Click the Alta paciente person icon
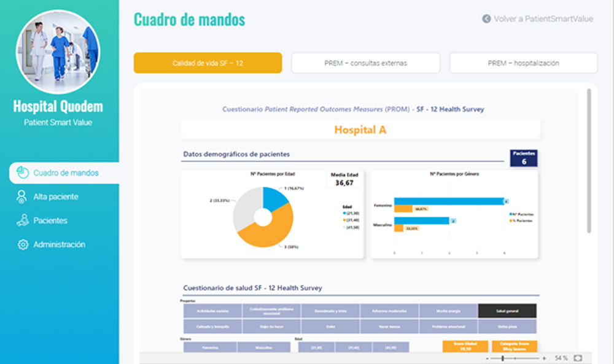Viewport: 614px width, 364px height. [21, 196]
